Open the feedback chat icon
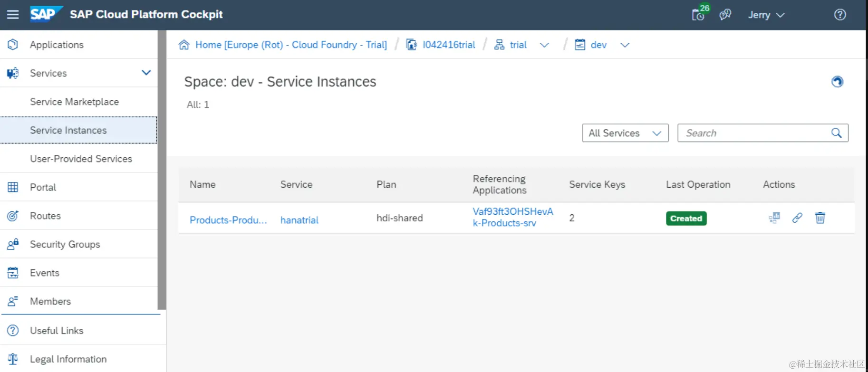 point(725,15)
